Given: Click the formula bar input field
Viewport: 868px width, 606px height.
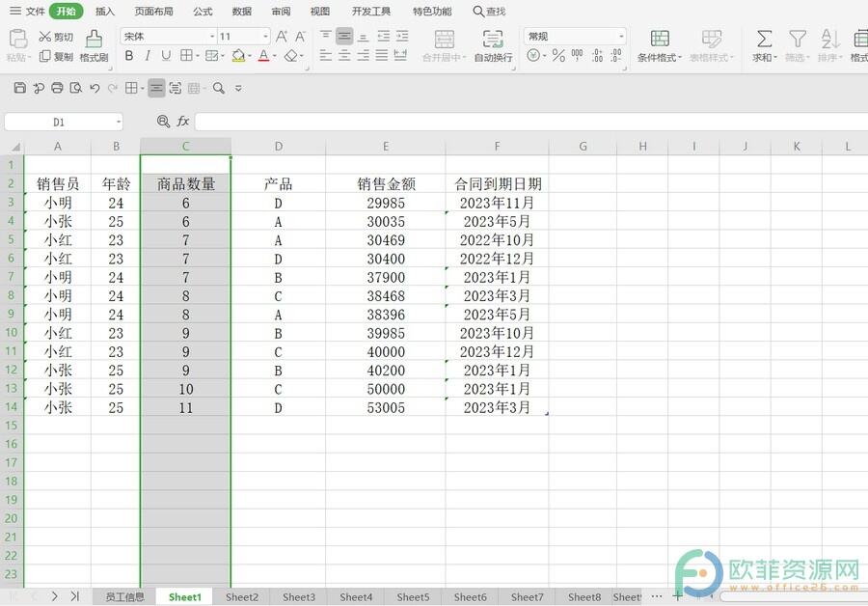Looking at the screenshot, I should (531, 122).
